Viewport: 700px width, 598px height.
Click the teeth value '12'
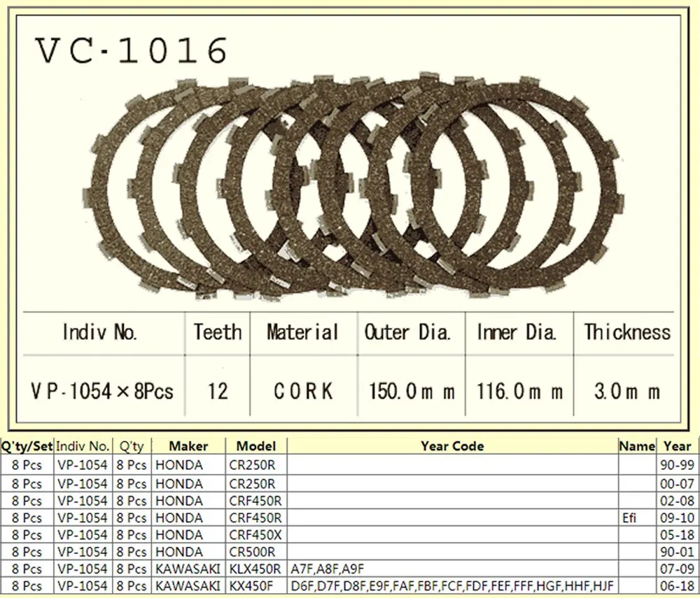coord(218,392)
